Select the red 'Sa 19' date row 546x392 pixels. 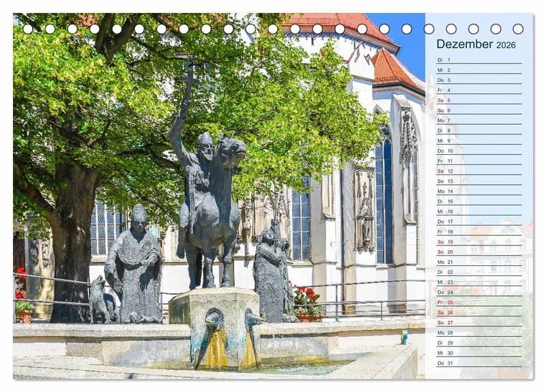click(479, 241)
